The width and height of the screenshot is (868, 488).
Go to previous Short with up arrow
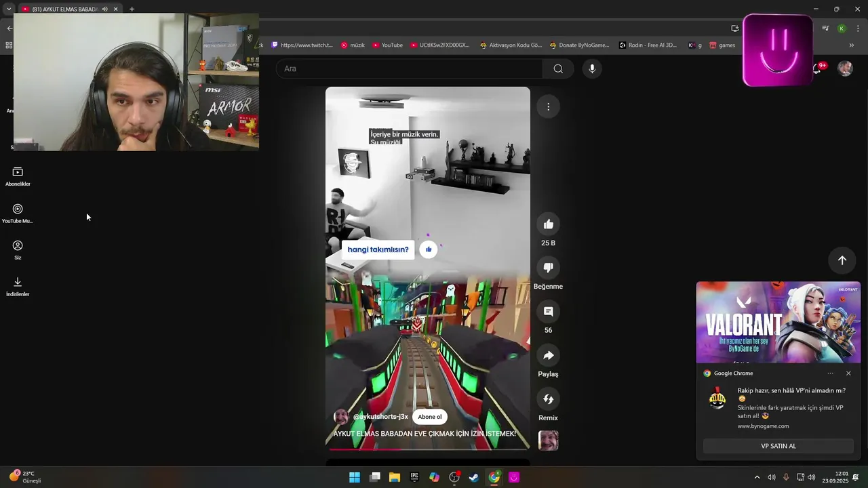click(x=842, y=260)
